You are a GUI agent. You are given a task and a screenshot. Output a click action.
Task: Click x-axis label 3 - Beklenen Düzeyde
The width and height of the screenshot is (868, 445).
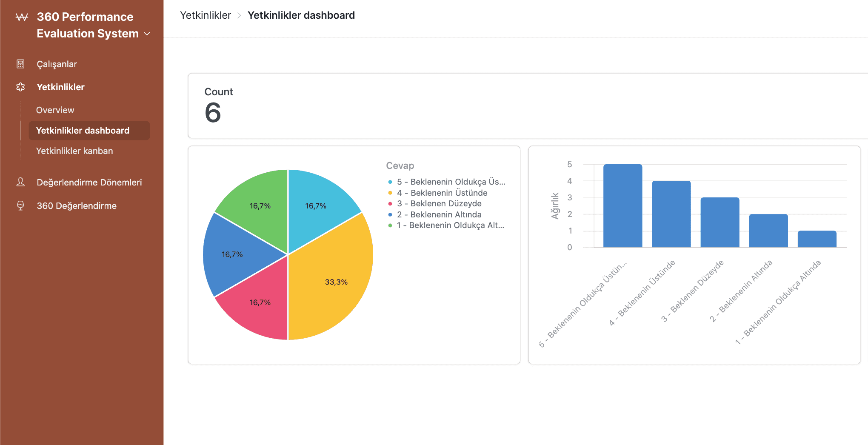[x=693, y=291]
